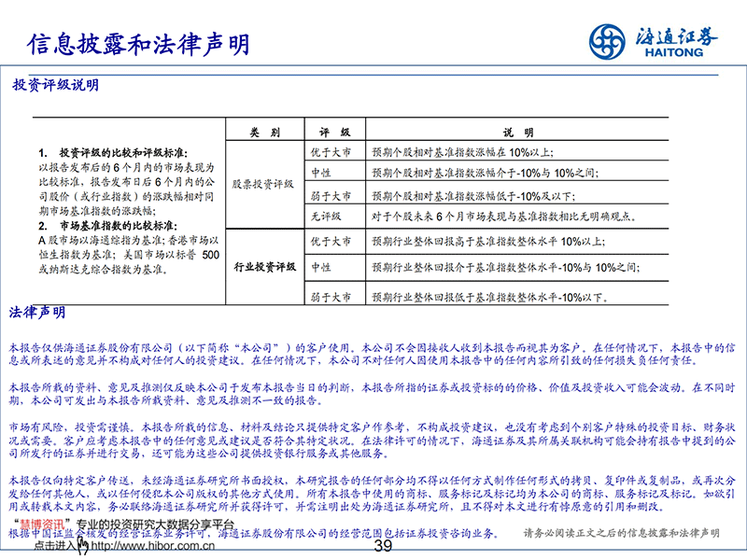Click description 对于个股未来6个月市场表现
This screenshot has height=560, width=747.
pos(504,217)
